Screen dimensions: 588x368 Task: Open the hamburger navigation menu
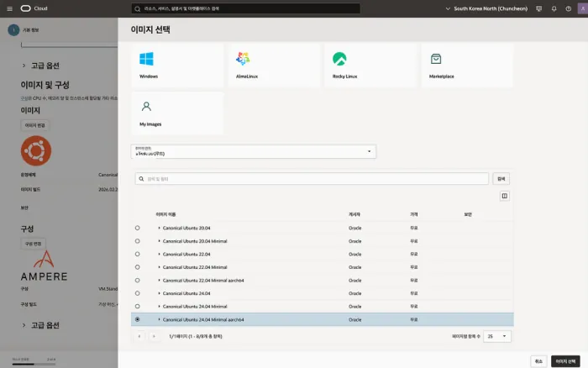10,8
